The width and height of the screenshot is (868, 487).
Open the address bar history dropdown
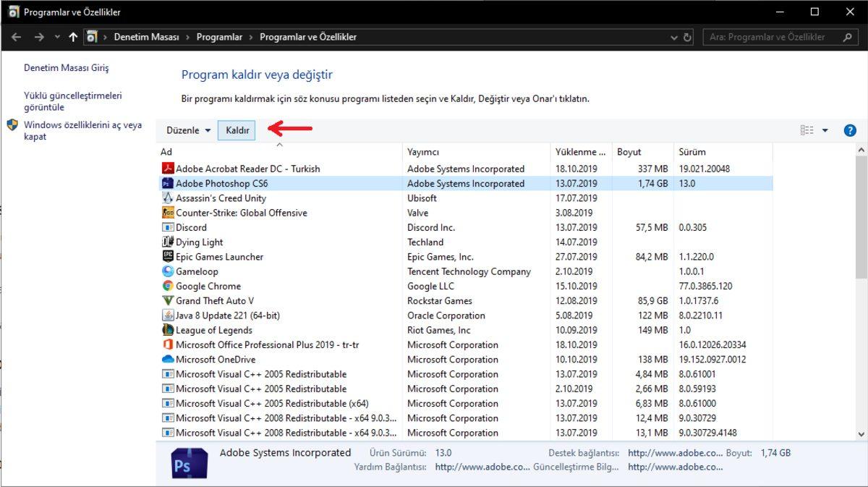coord(674,37)
